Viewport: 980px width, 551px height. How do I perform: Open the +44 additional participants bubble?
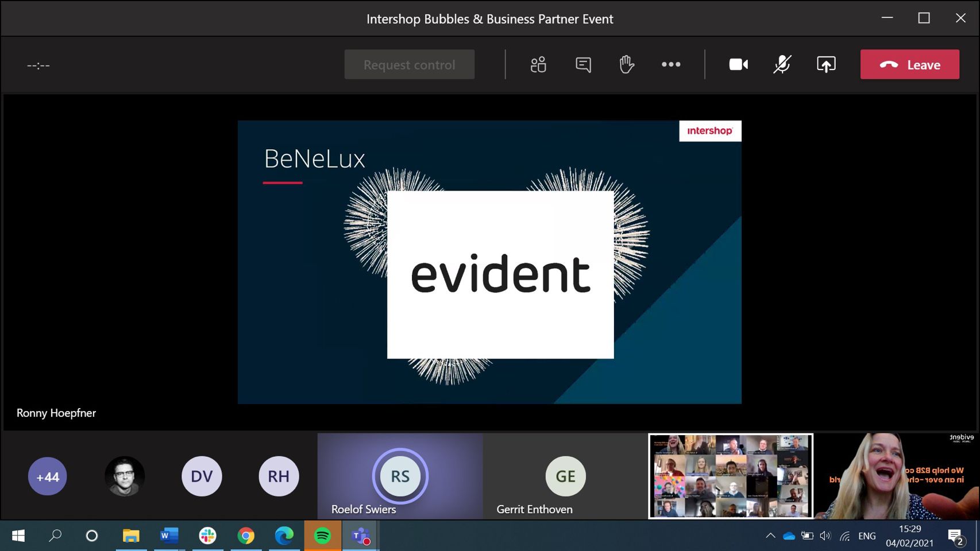click(48, 476)
